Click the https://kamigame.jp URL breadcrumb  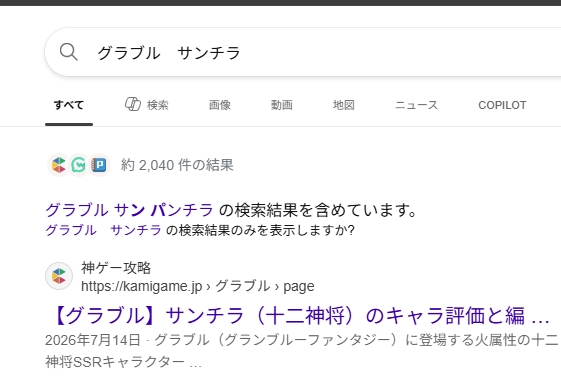coord(197,286)
